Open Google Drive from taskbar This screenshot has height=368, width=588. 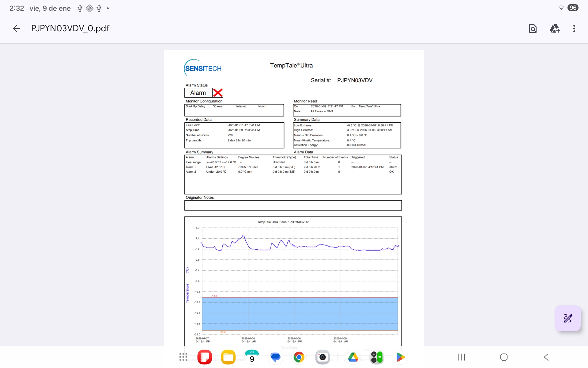pyautogui.click(x=353, y=357)
